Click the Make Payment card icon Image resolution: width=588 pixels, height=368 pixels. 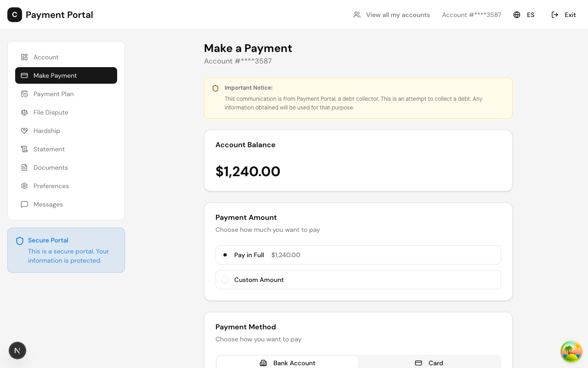tap(24, 75)
